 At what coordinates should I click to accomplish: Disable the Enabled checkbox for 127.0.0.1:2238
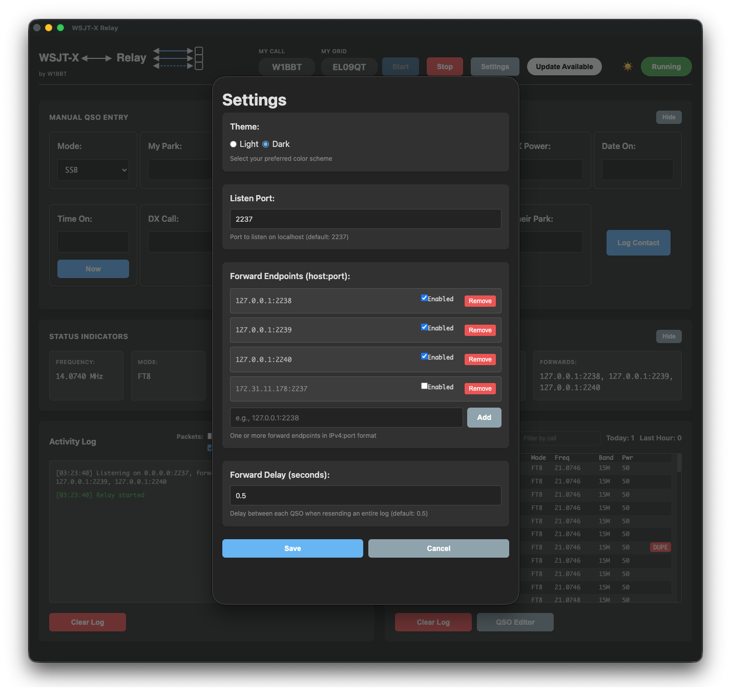[x=424, y=298]
